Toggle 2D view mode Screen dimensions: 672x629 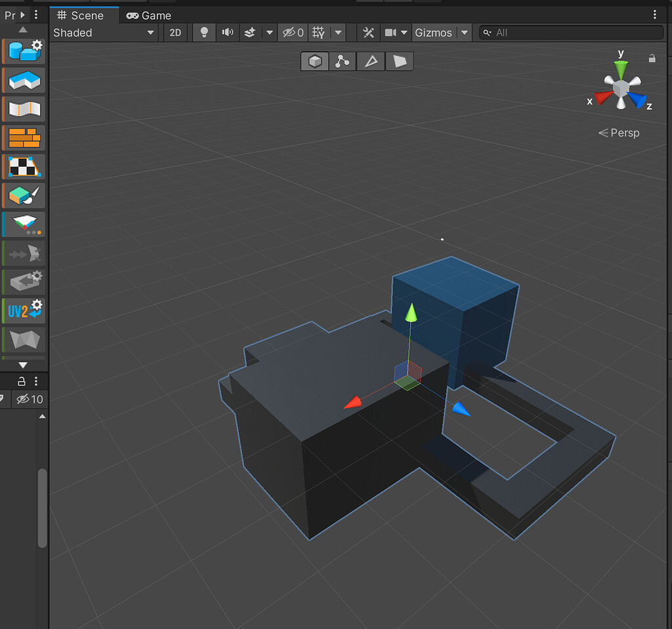tap(175, 32)
